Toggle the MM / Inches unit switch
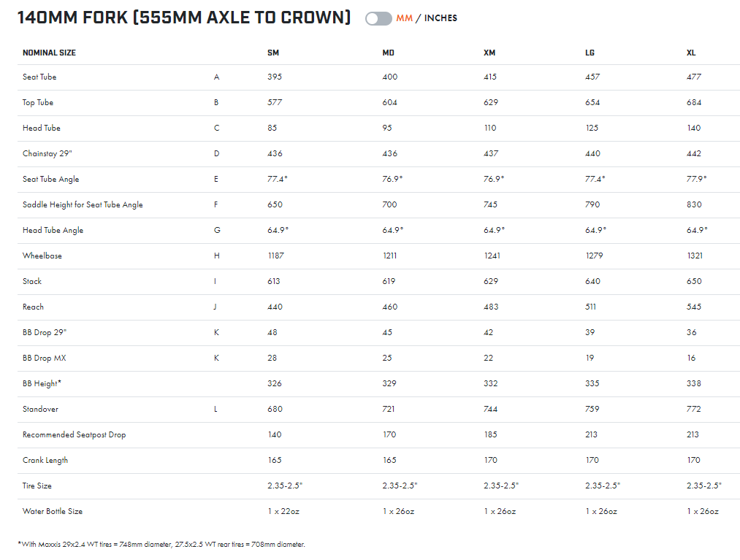The image size is (740, 560). pyautogui.click(x=378, y=18)
